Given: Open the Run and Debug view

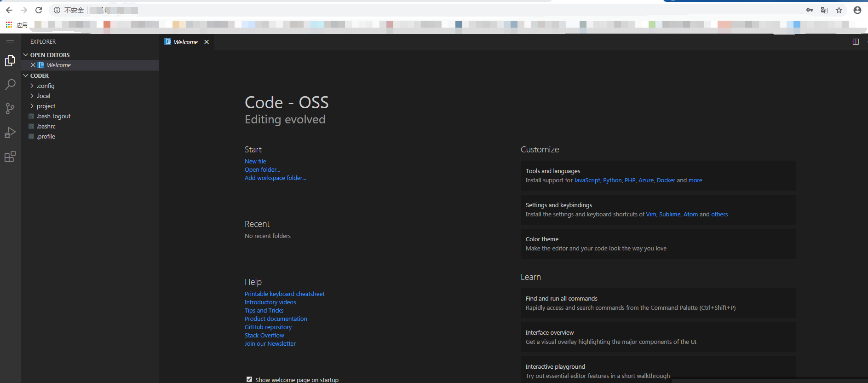Looking at the screenshot, I should (10, 133).
